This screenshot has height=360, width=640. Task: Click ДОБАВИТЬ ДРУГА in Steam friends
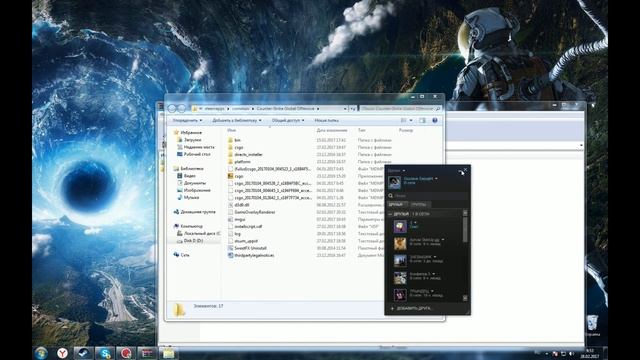pyautogui.click(x=411, y=309)
